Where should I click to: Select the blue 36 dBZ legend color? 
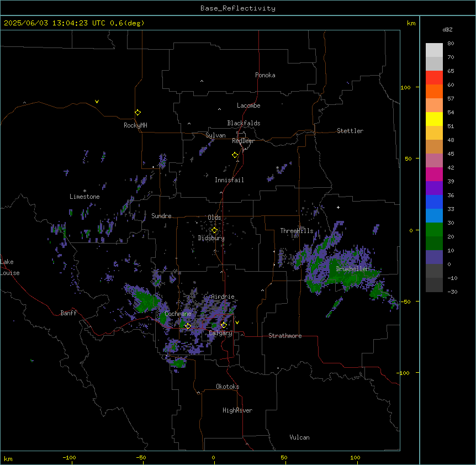[434, 202]
